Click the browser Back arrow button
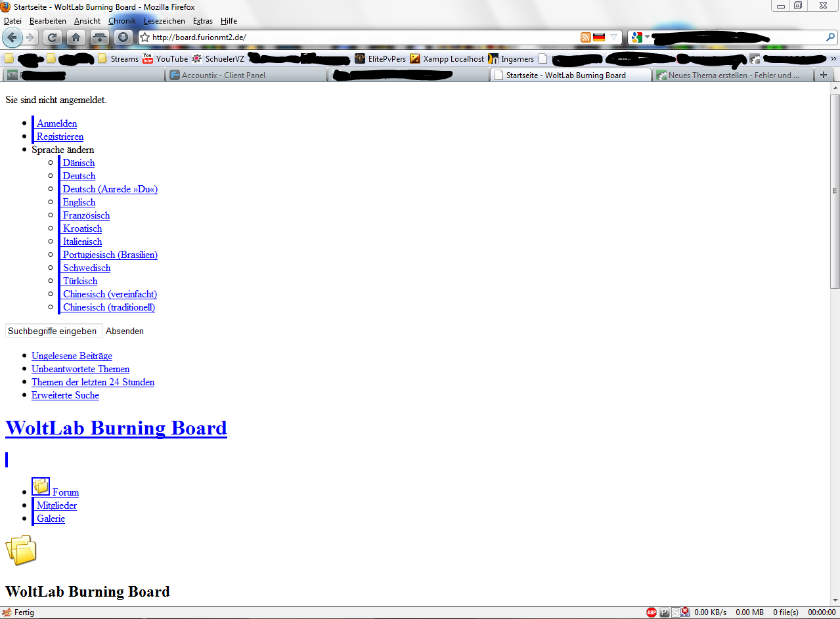Viewport: 840px width, 619px height. [x=12, y=37]
